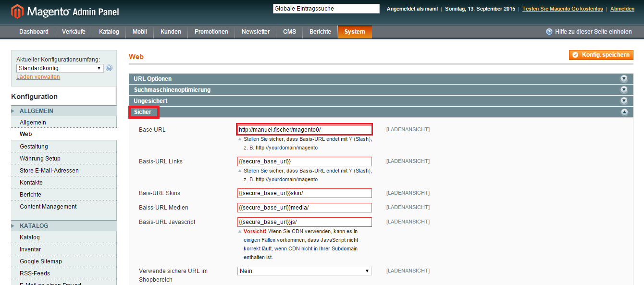Image resolution: width=644 pixels, height=285 pixels.
Task: Open "Läden verwalten"
Action: pyautogui.click(x=38, y=76)
